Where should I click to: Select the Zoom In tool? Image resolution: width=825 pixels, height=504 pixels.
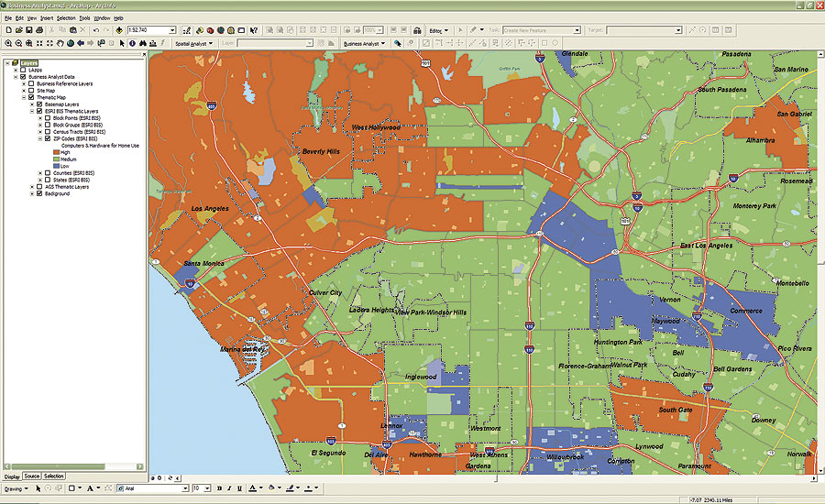point(7,43)
